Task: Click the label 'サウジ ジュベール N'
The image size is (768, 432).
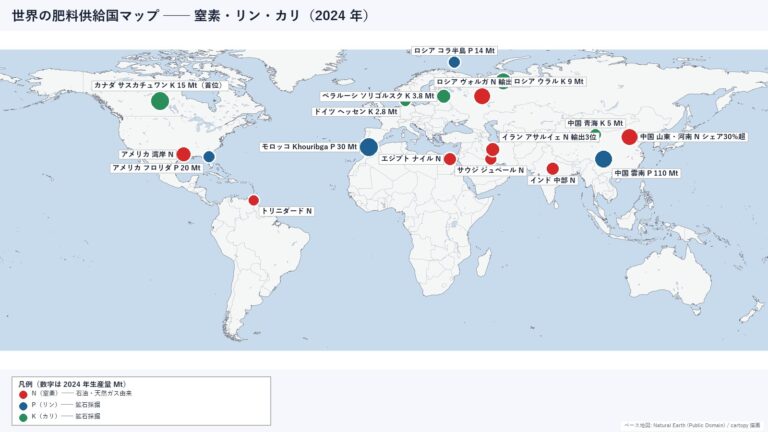Action: [x=490, y=170]
